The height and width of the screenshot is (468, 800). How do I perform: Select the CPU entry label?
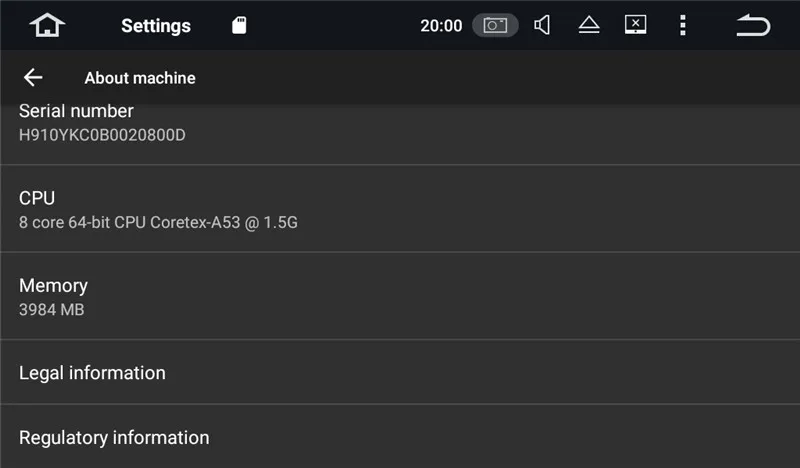tap(37, 198)
